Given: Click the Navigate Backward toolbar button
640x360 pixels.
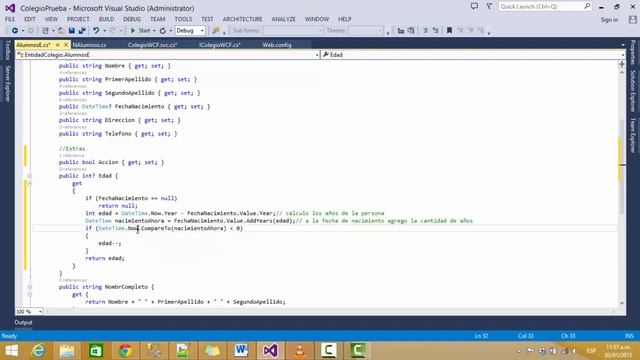Looking at the screenshot, I should (x=15, y=31).
